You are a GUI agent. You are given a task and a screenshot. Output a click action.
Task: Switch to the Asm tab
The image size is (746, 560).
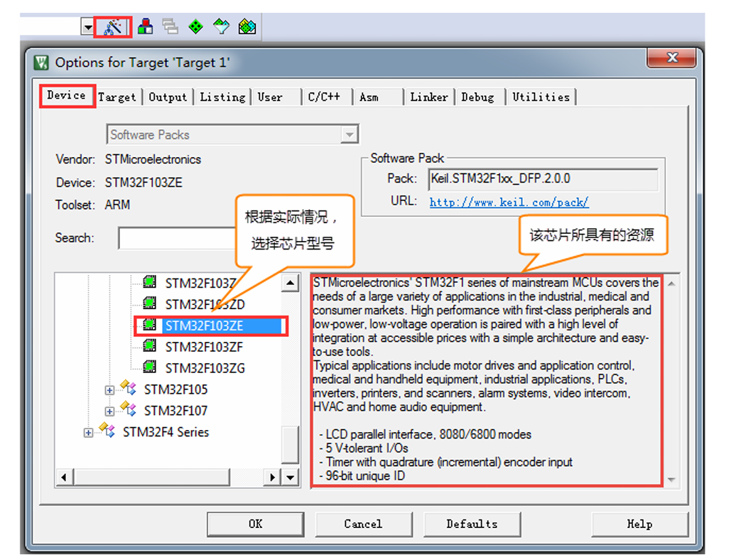[x=369, y=97]
